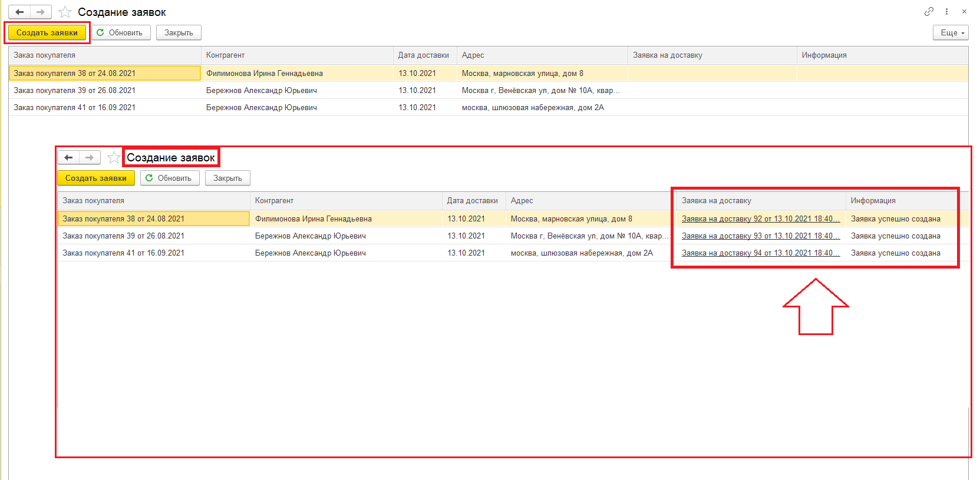Click Заказ покупателя header in inset form

click(154, 200)
